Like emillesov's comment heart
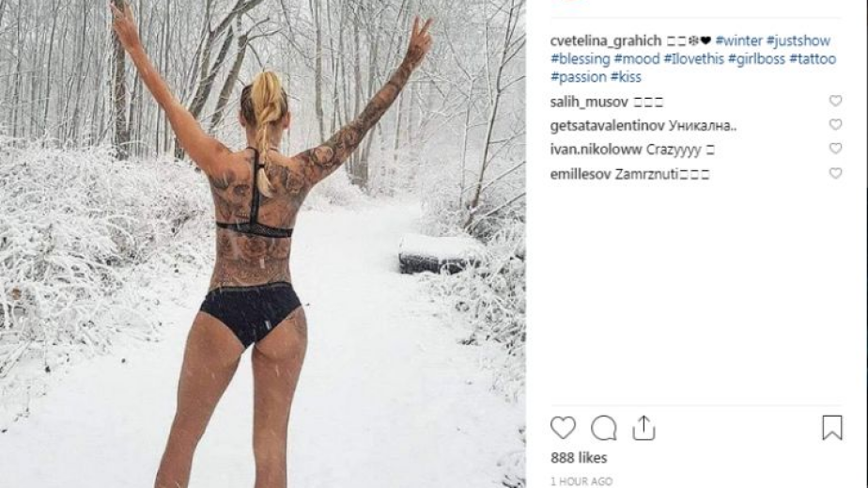This screenshot has width=868, height=488. pos(835,173)
